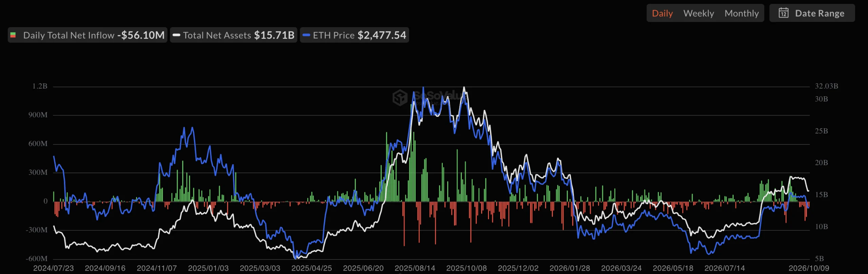868x274 pixels.
Task: Click the 2026/07/14 x-axis date label
Action: (x=725, y=268)
